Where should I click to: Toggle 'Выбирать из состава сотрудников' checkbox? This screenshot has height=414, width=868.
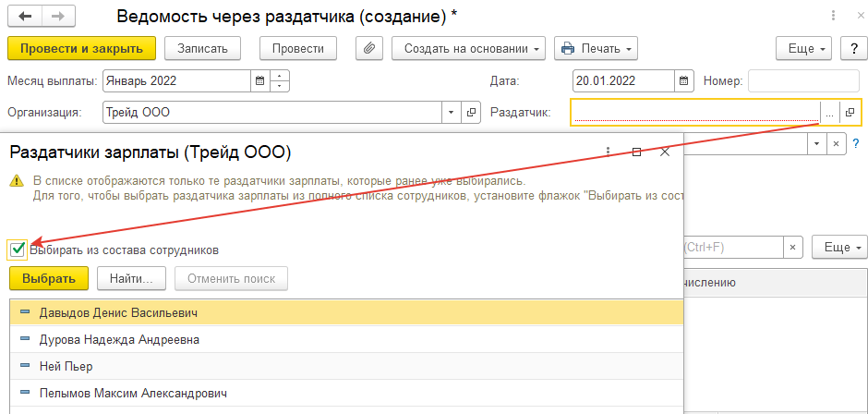18,249
